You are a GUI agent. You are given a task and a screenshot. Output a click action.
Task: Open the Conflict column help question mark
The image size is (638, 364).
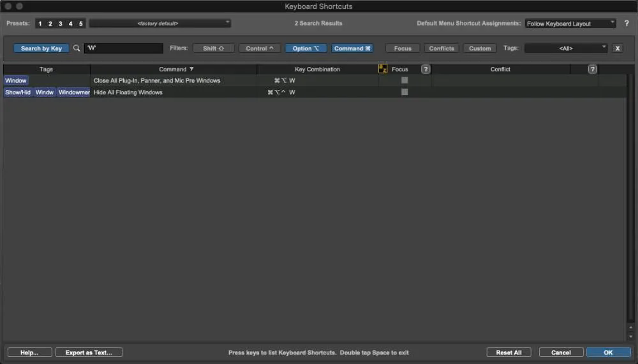[x=593, y=69]
